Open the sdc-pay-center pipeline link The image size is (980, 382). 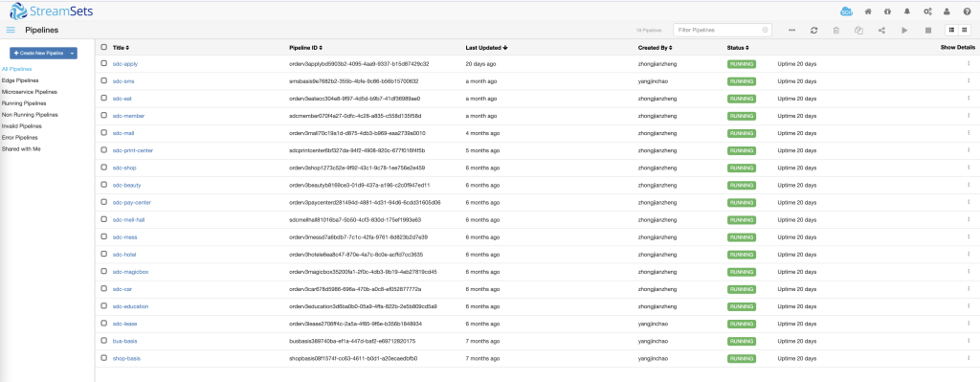click(x=132, y=202)
